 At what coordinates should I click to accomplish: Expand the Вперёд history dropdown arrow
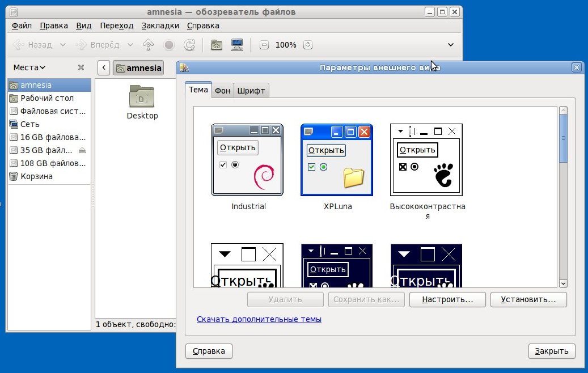[x=130, y=45]
